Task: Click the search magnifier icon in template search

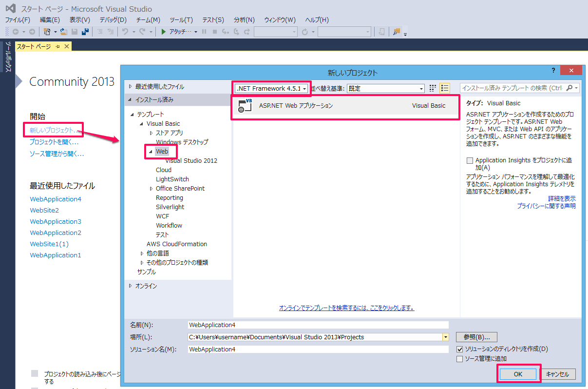Action: (x=569, y=88)
